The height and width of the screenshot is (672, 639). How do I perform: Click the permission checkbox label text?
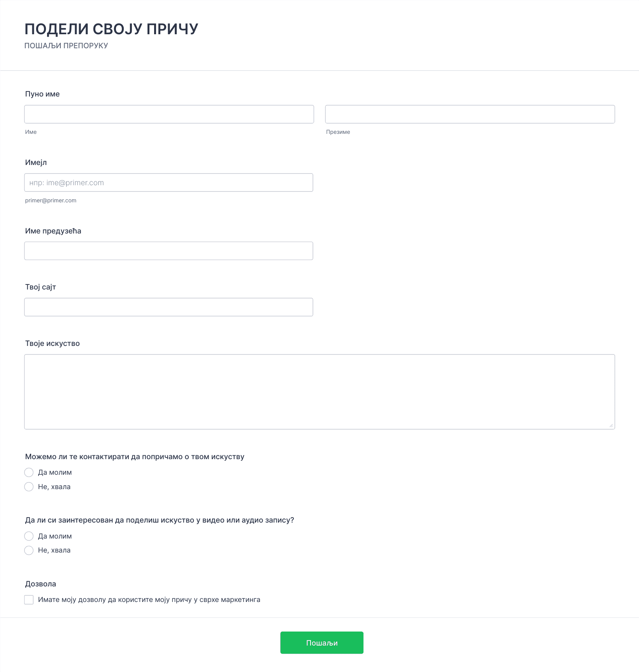pos(149,600)
